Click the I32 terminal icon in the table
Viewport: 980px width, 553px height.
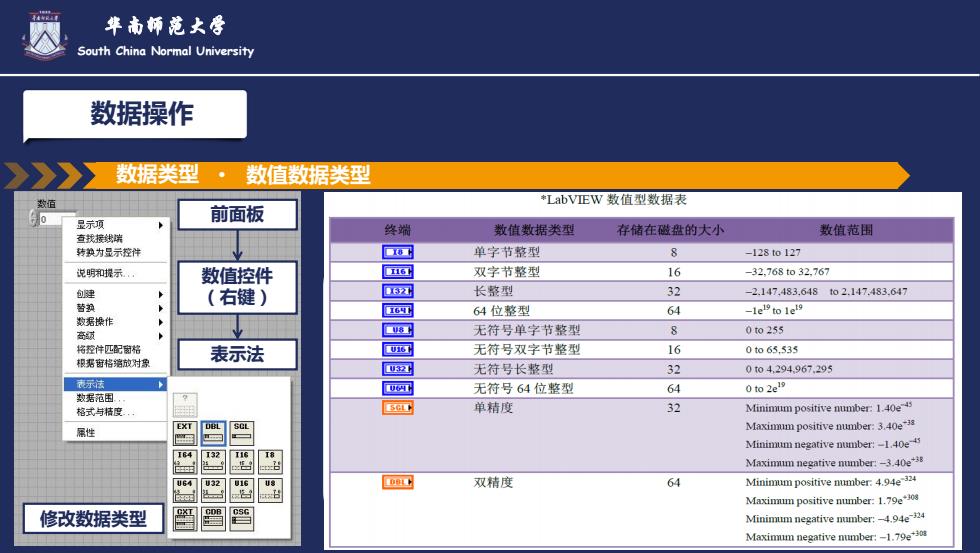(x=398, y=291)
